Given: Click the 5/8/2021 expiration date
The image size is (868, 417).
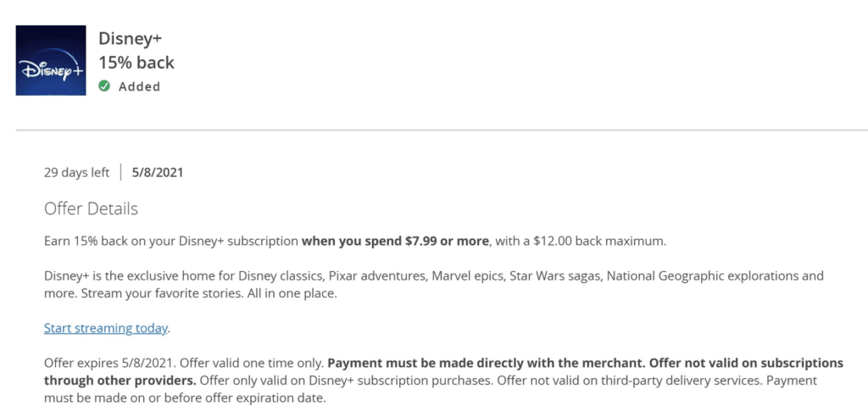Looking at the screenshot, I should coord(158,173).
